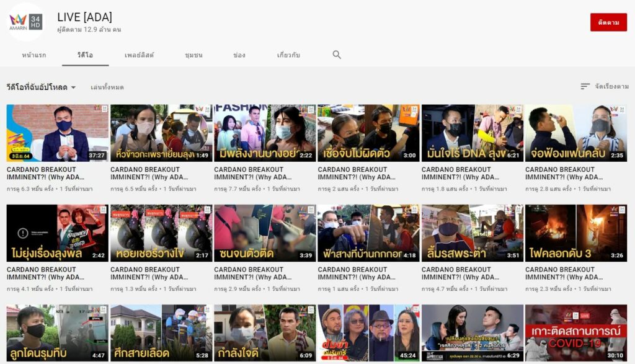The image size is (635, 364).
Task: Play the 3:26 fire video thumbnail
Action: [x=576, y=233]
